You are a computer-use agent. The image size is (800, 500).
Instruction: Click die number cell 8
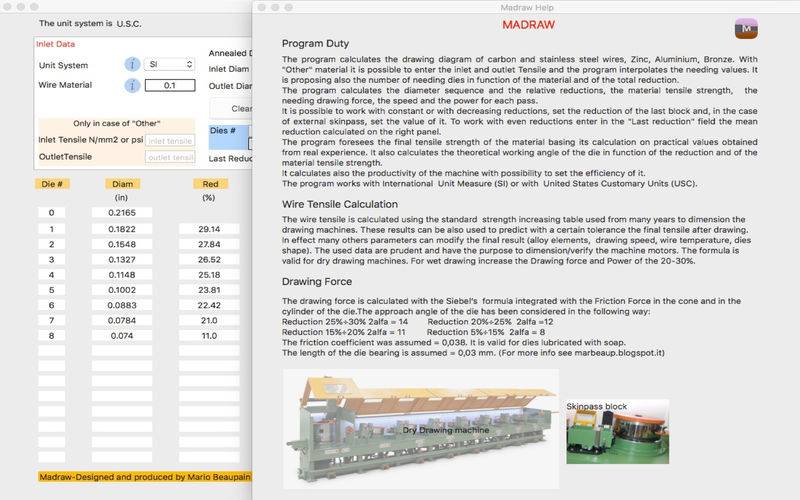[x=52, y=336]
